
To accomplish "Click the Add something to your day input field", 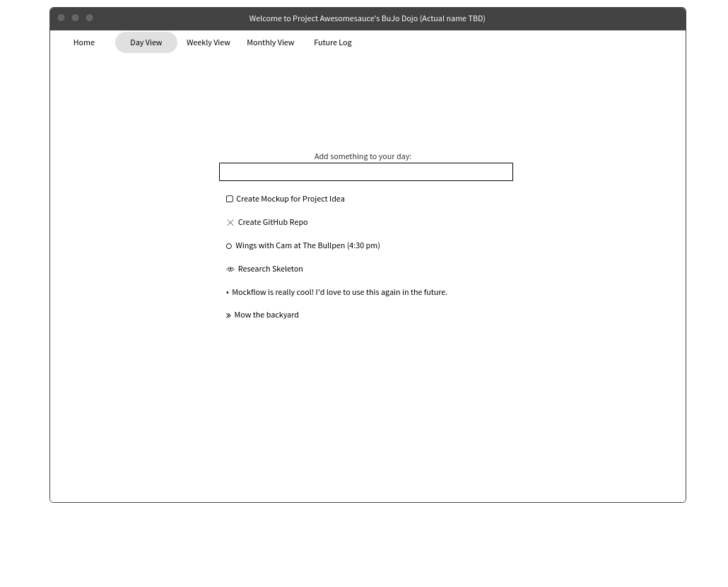I will coord(365,172).
